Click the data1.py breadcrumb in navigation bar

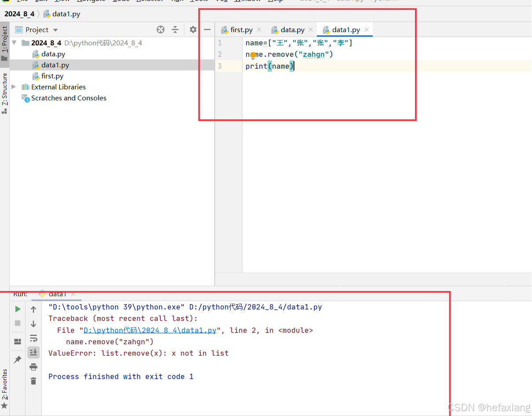click(x=62, y=14)
